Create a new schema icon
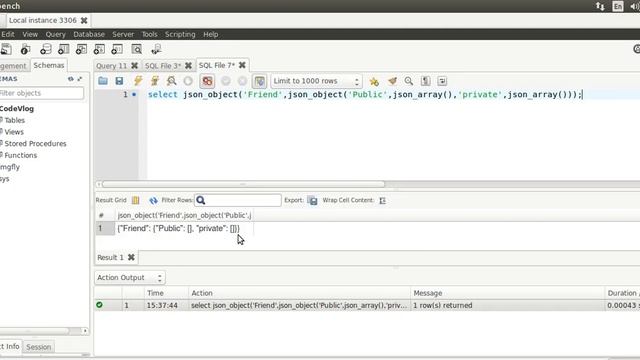Viewport: 640px width, 360px height. pos(46,49)
